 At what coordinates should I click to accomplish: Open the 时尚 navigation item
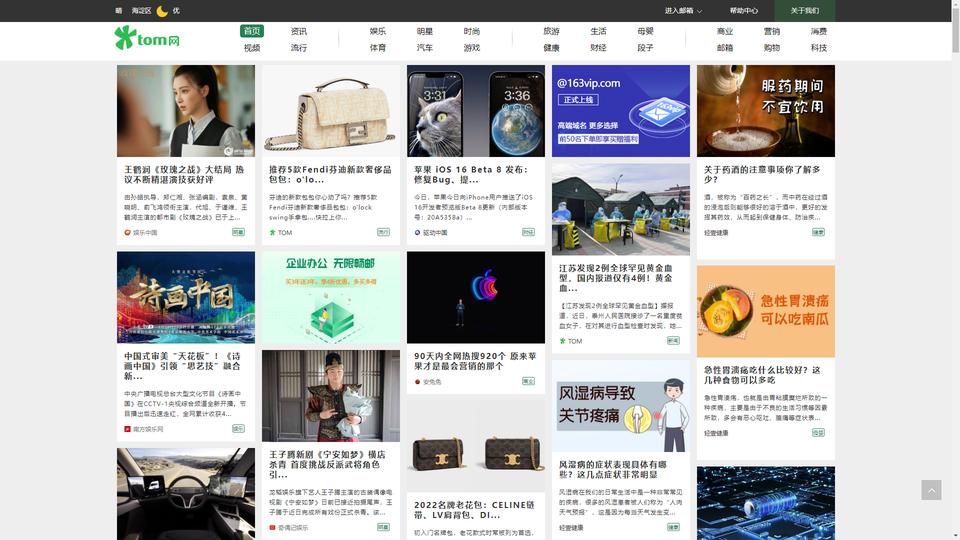pos(471,31)
